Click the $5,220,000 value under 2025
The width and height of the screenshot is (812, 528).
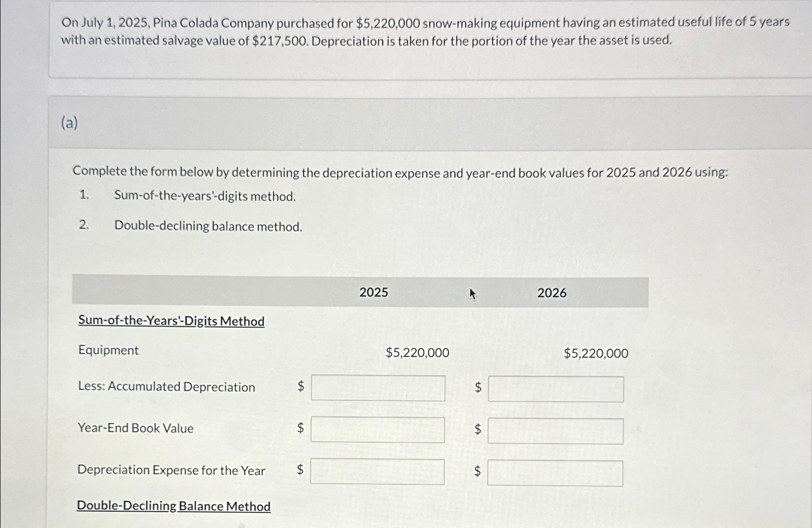click(417, 353)
